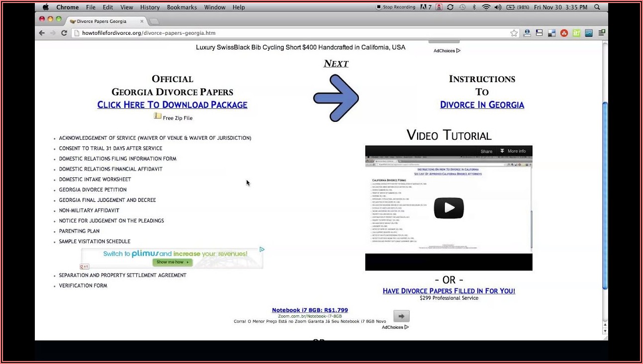Click the date and time in menu bar
The width and height of the screenshot is (643, 364).
coord(560,7)
